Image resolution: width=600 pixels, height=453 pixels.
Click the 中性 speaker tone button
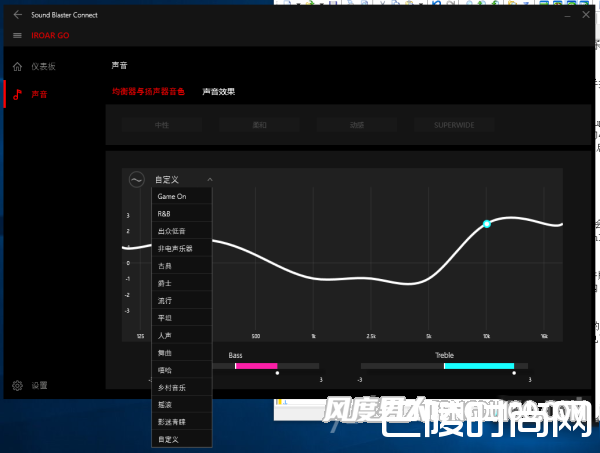pos(162,125)
